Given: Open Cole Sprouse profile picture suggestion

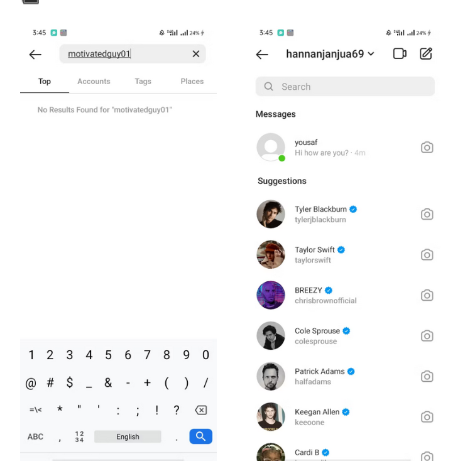Looking at the screenshot, I should coord(271,336).
